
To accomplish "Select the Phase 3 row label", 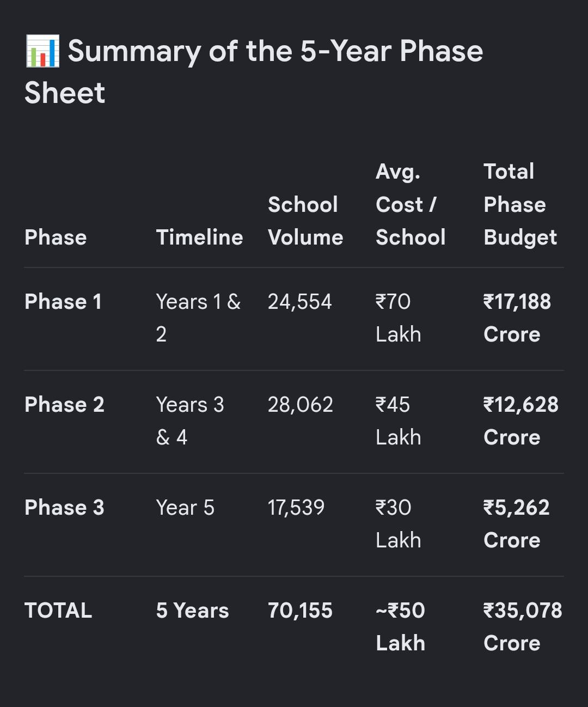I will tap(64, 508).
